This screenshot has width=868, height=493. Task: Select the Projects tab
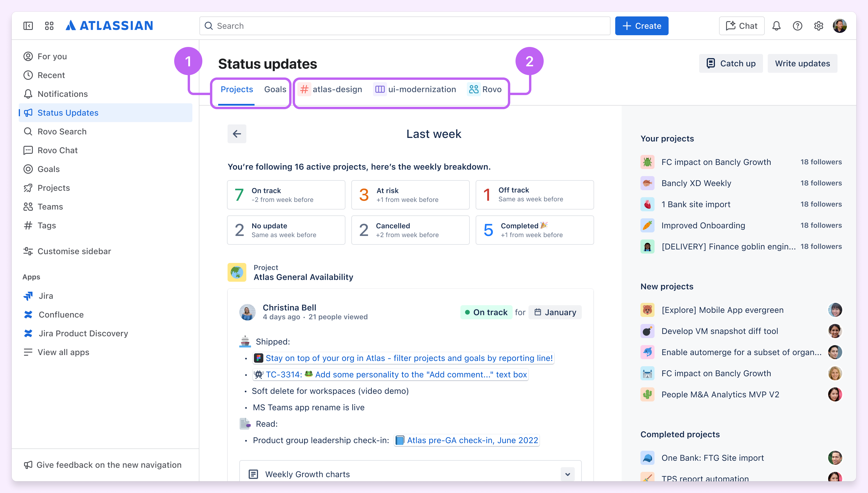click(x=237, y=89)
